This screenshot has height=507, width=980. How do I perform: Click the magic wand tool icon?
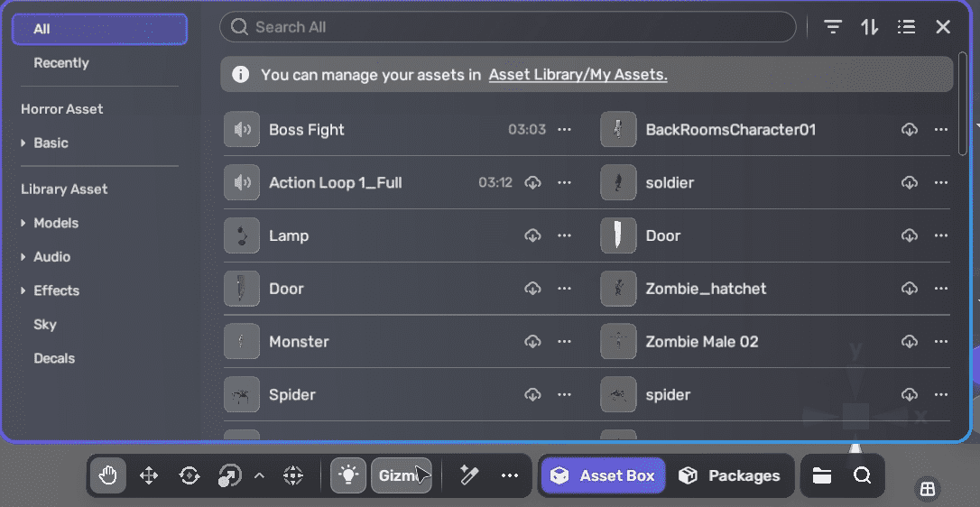tap(469, 475)
